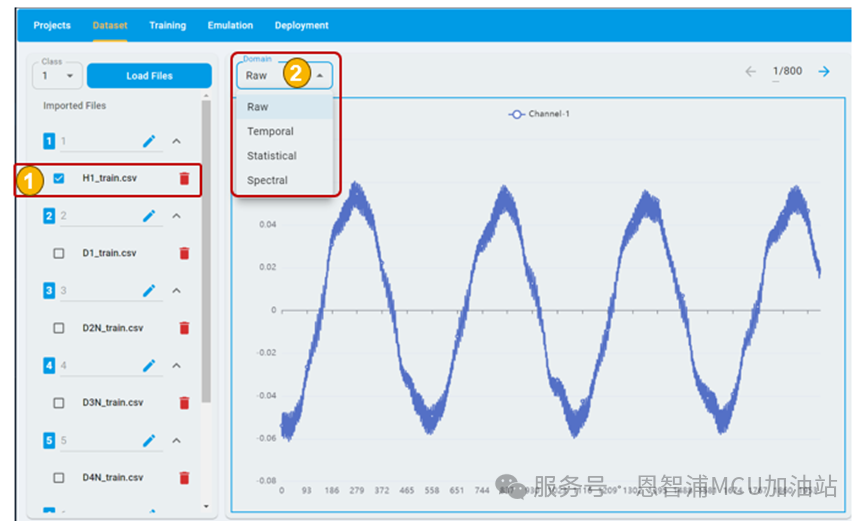
Task: Go to the Training tab
Action: 168,25
